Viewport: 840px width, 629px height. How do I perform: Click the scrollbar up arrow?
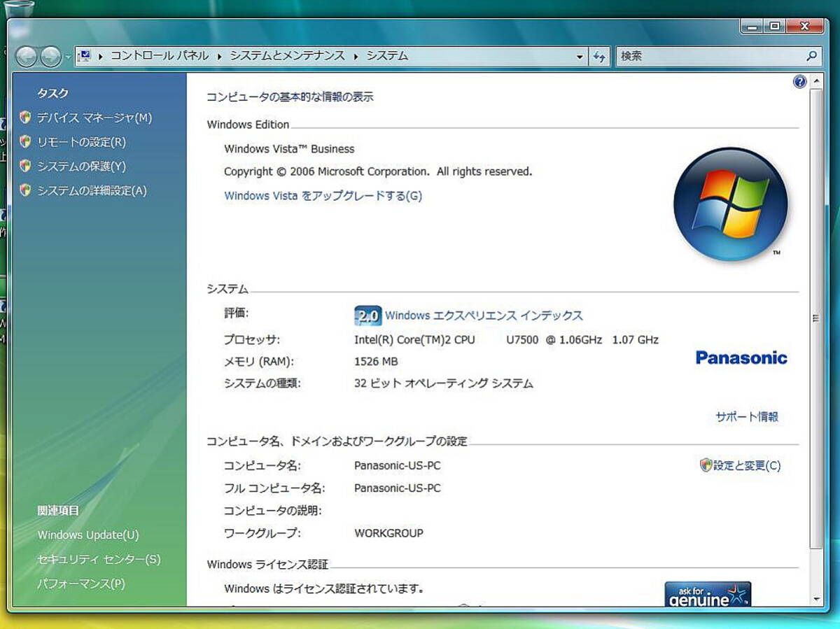[x=815, y=80]
